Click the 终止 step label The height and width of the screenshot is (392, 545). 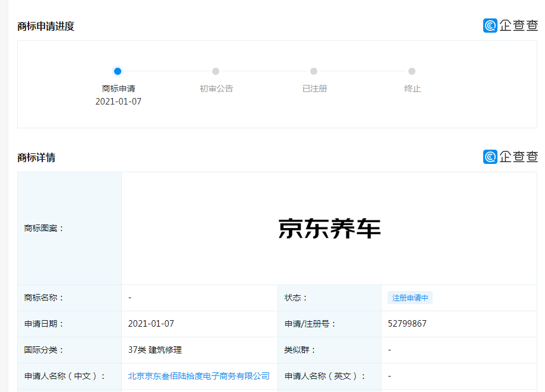(412, 88)
